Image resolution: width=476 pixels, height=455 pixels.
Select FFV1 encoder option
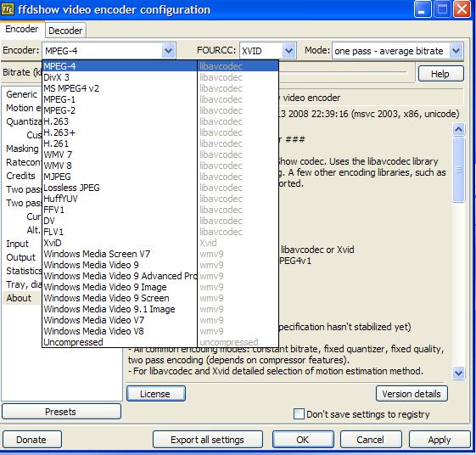pyautogui.click(x=160, y=210)
